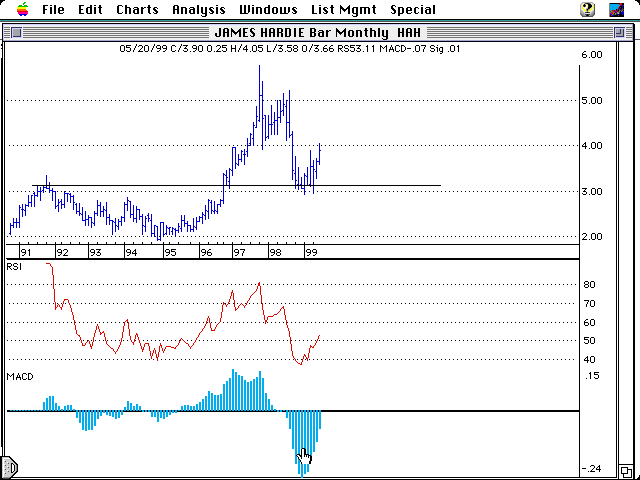Click the RSI indicator label
The width and height of the screenshot is (640, 480).
pos(14,267)
